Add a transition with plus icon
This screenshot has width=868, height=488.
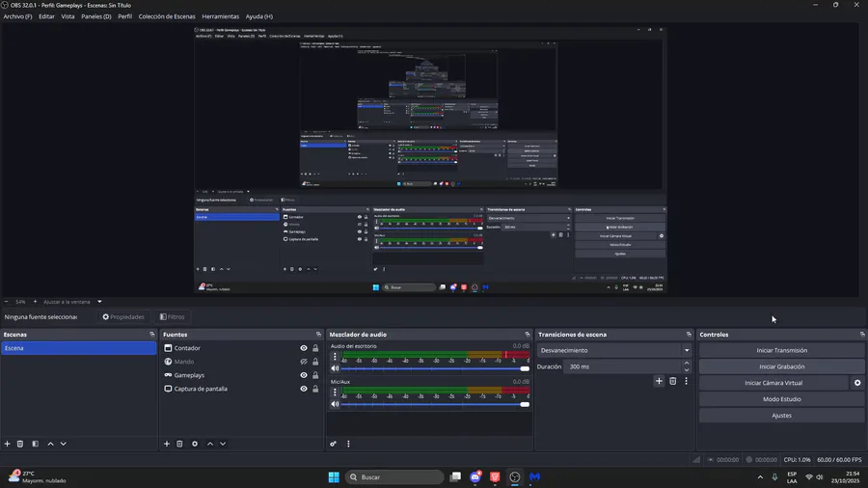tap(659, 381)
